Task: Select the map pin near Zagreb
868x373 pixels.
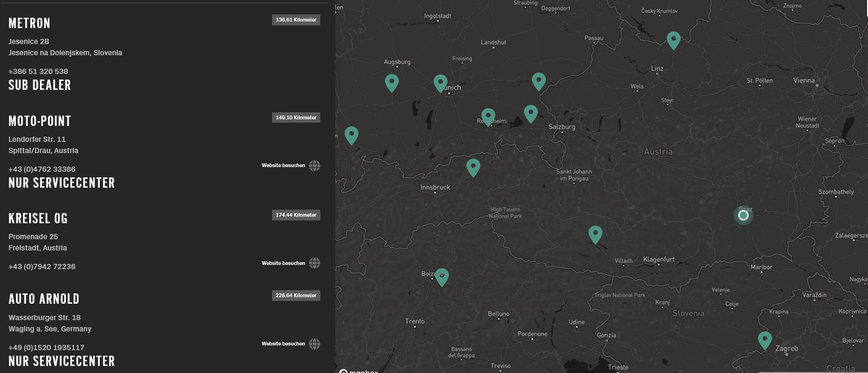Action: [x=765, y=339]
